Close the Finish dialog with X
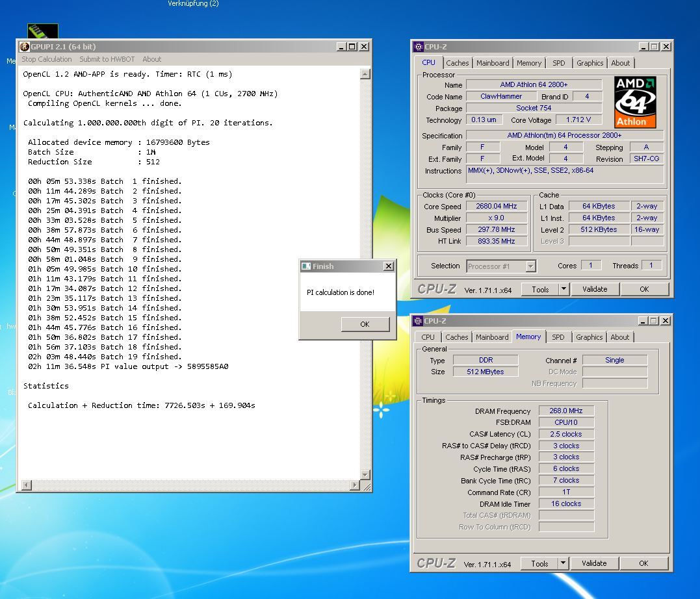The height and width of the screenshot is (599, 700). pyautogui.click(x=389, y=266)
